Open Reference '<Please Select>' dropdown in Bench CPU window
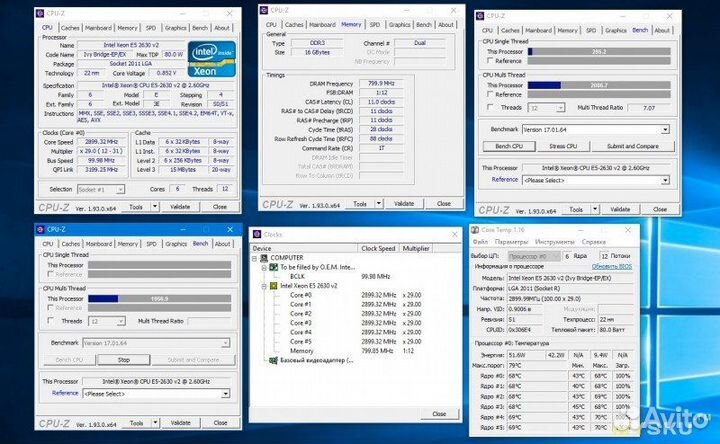This screenshot has width=720, height=444. pyautogui.click(x=665, y=180)
